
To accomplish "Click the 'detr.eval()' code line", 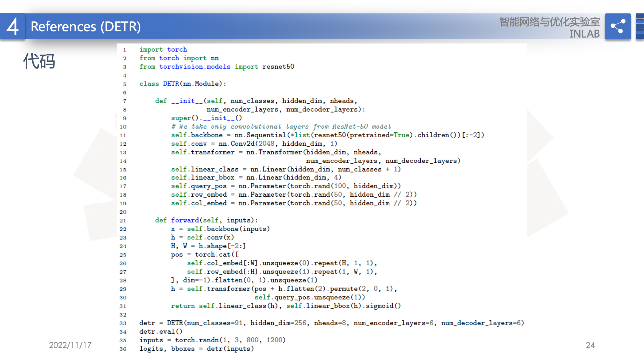I will click(161, 332).
